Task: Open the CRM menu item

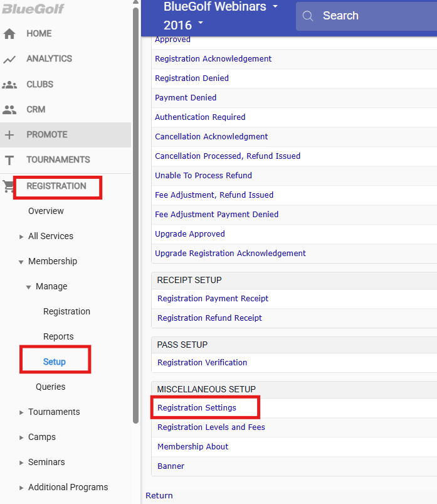Action: coord(36,109)
